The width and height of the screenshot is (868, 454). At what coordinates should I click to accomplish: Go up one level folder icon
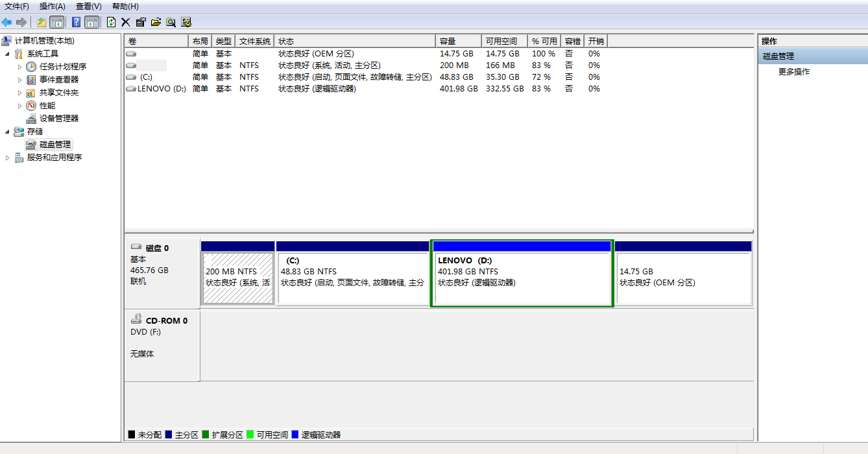[x=42, y=22]
